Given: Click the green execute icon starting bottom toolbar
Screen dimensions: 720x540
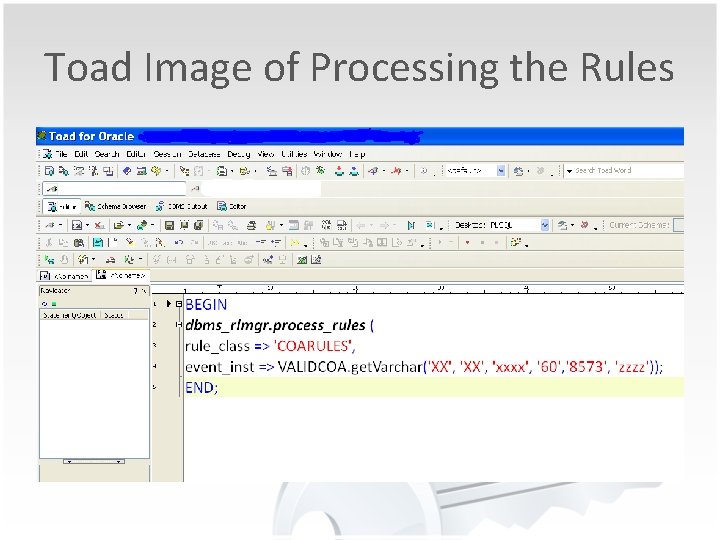Looking at the screenshot, I should (49, 260).
